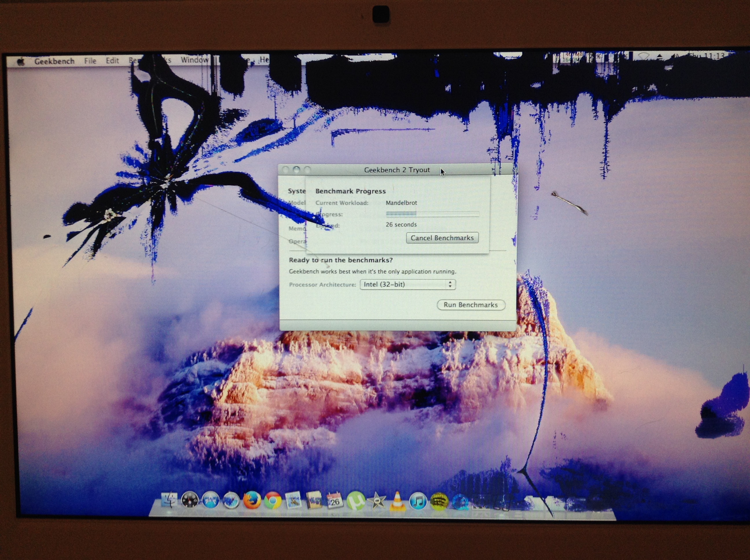
Task: Open the Processor Architecture dropdown
Action: click(407, 284)
